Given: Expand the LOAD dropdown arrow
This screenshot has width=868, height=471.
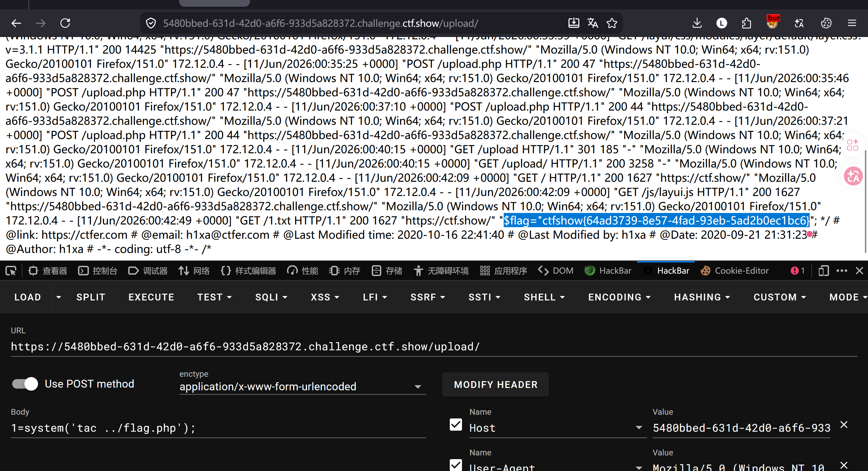Looking at the screenshot, I should 59,297.
